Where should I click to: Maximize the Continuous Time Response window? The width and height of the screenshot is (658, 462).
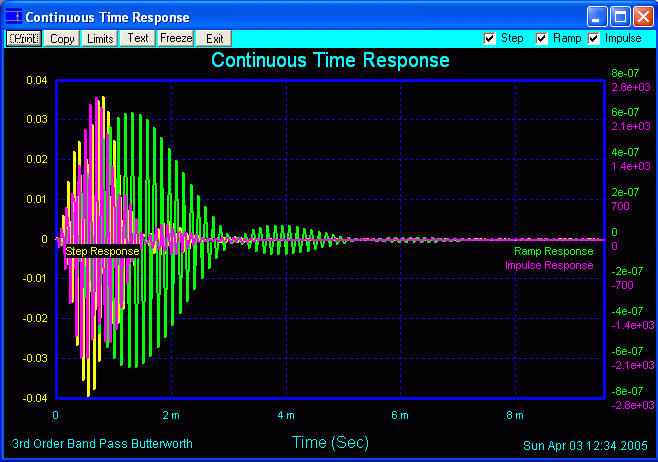619,17
